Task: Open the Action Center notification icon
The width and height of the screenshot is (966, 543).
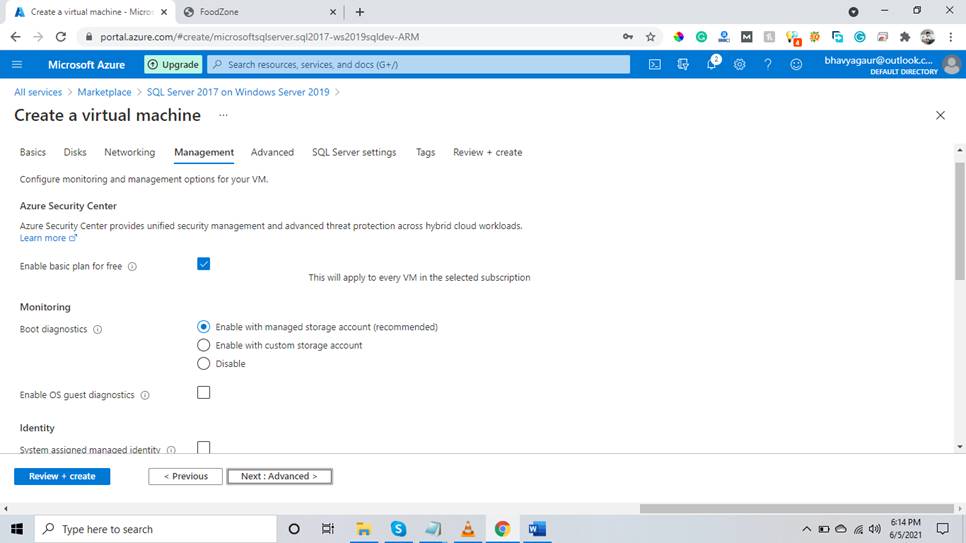Action: pos(943,529)
